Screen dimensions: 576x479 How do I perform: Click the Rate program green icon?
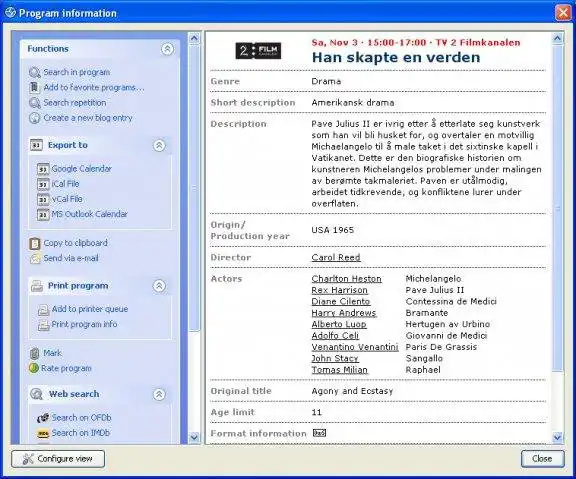click(33, 368)
